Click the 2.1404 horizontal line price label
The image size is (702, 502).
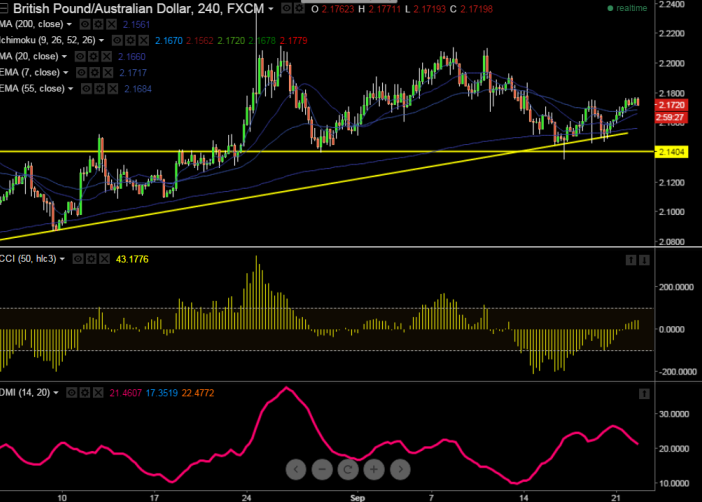click(x=671, y=152)
